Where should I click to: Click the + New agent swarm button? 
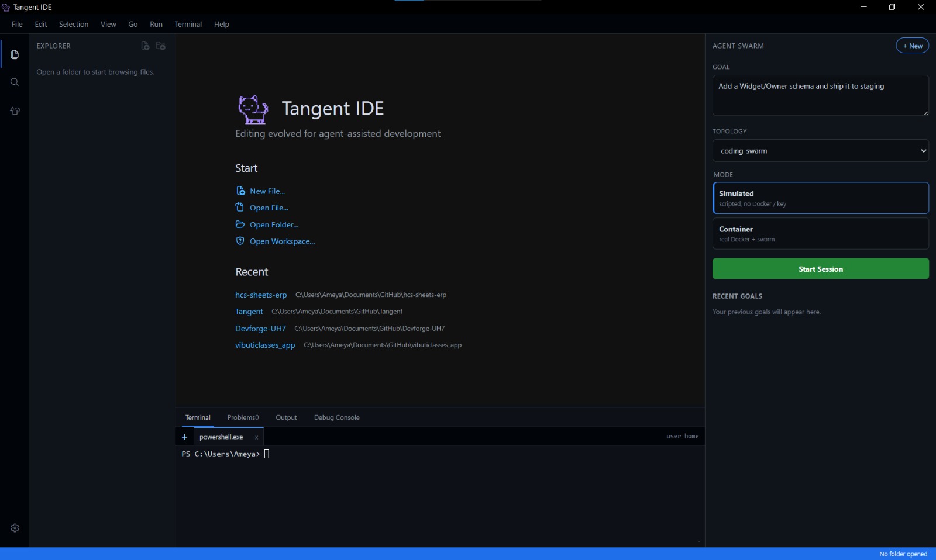(912, 46)
